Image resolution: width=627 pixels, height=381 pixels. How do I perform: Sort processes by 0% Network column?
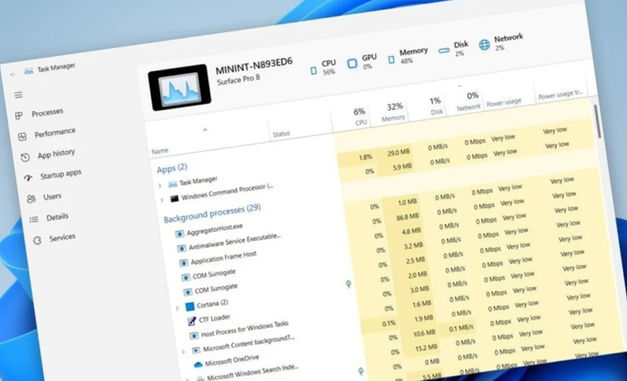[x=469, y=101]
